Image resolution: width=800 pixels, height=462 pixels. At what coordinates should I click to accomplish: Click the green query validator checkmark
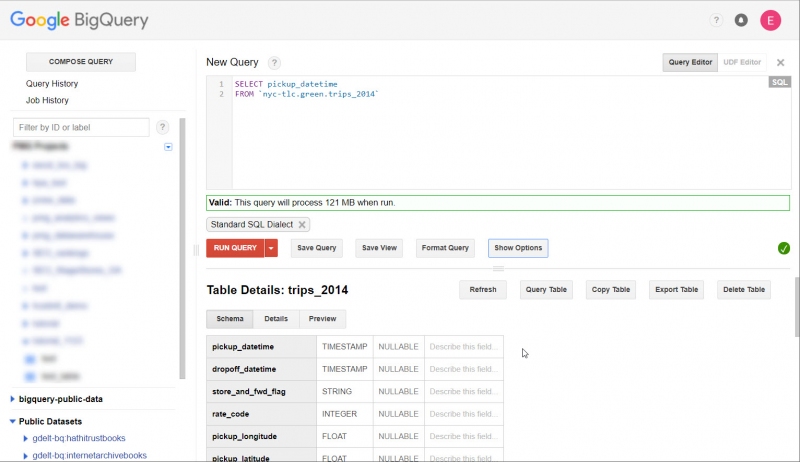coord(784,248)
